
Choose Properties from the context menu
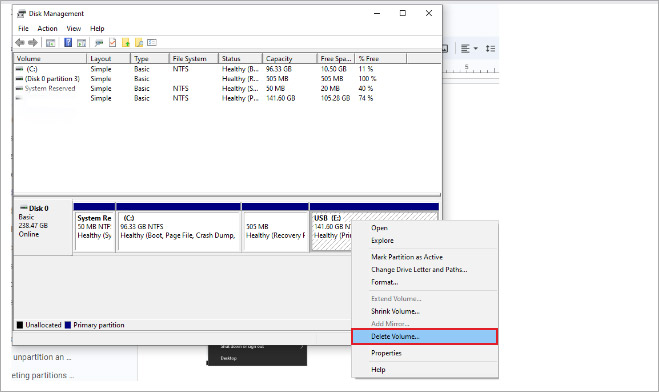tap(425, 353)
